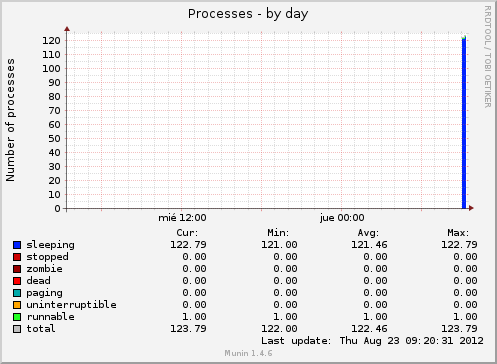Click the 'zombie' legend label

pyautogui.click(x=44, y=269)
